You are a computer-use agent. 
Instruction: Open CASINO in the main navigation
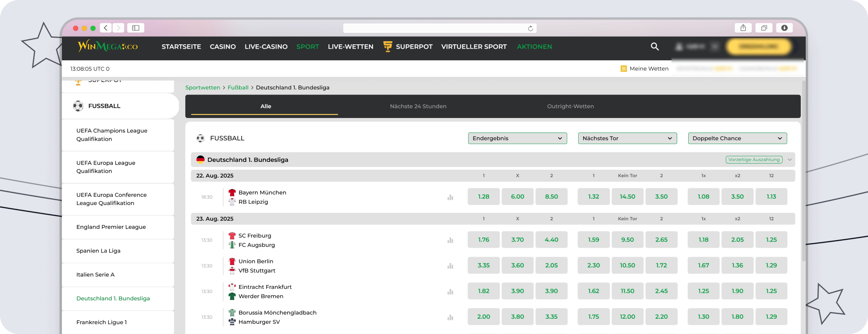tap(223, 47)
